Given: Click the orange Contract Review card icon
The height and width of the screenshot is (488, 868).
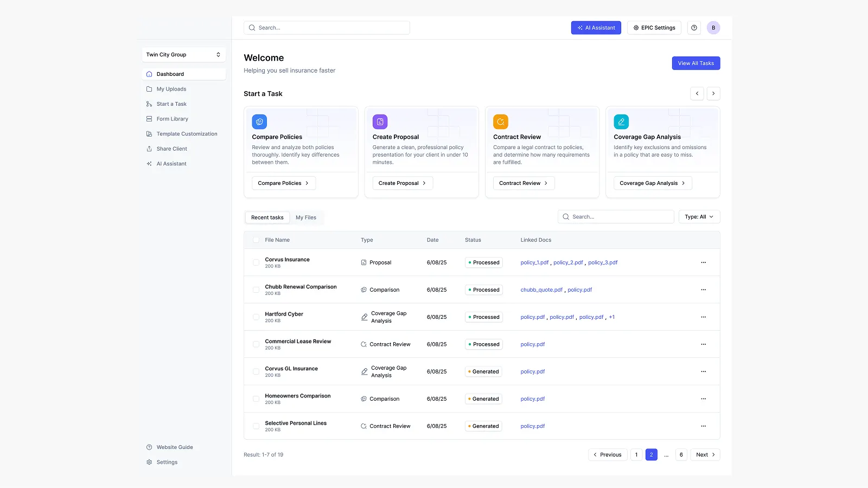Looking at the screenshot, I should click(x=501, y=122).
